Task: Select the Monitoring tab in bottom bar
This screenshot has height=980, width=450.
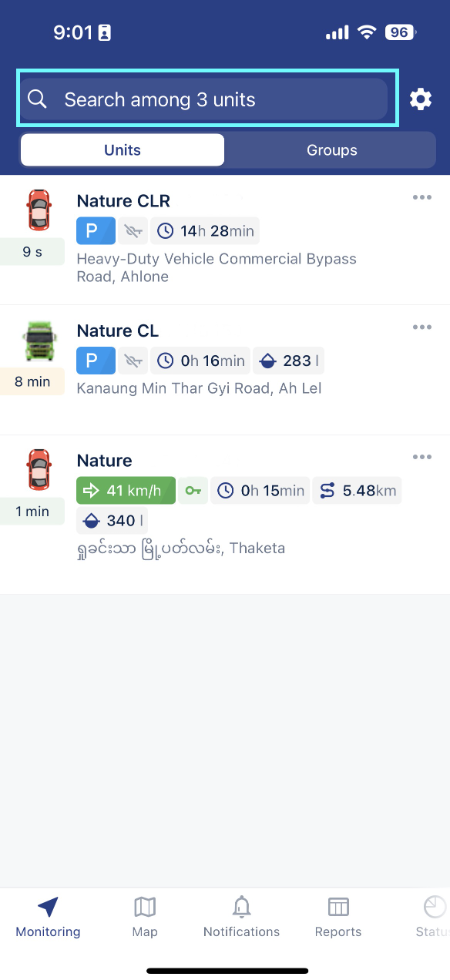Action: 47,917
